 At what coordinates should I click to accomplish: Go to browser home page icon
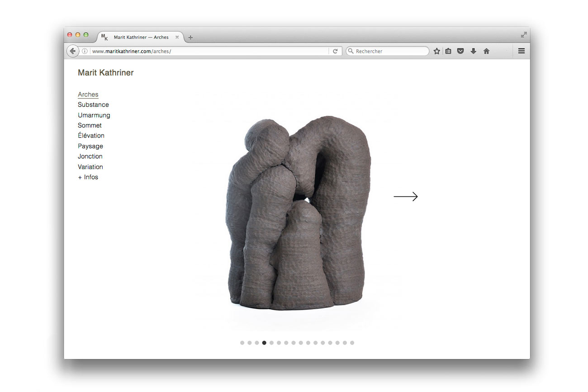pos(486,51)
